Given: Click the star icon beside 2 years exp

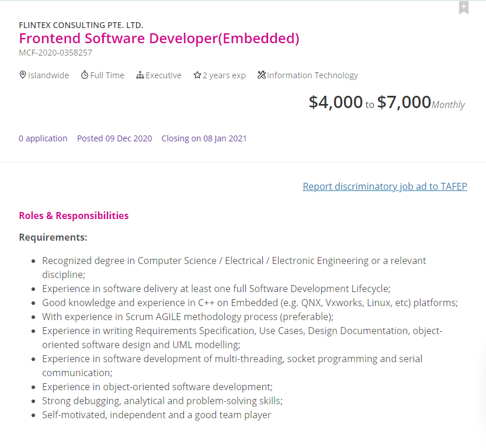Looking at the screenshot, I should [x=197, y=75].
